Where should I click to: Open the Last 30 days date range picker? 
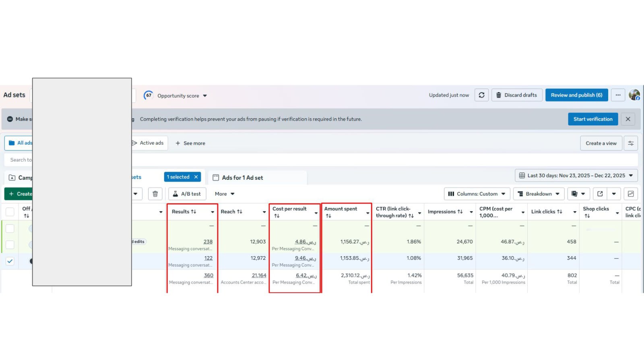coord(576,175)
